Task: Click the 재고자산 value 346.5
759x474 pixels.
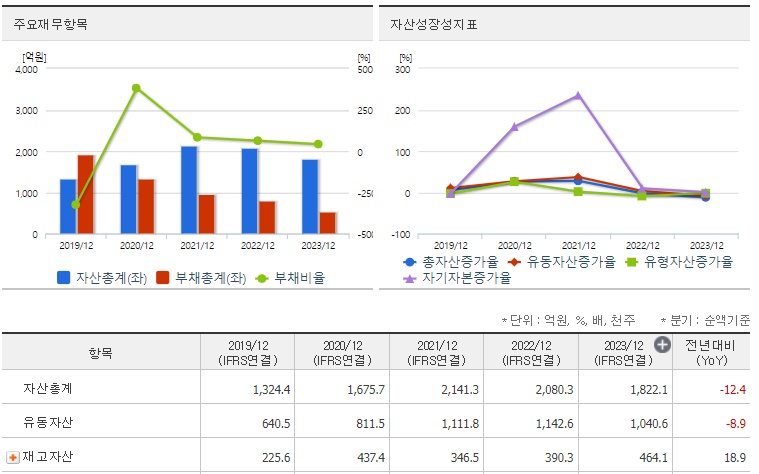Action: pos(465,457)
